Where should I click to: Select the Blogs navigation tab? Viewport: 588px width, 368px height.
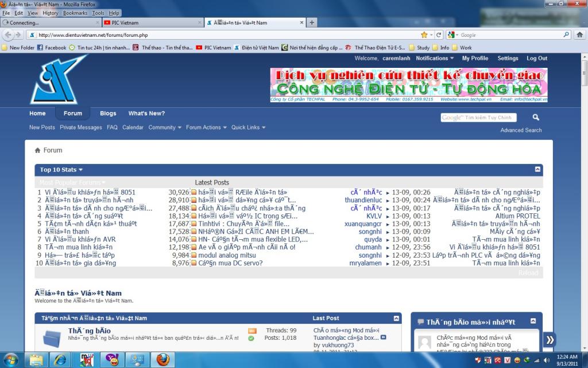(x=108, y=113)
